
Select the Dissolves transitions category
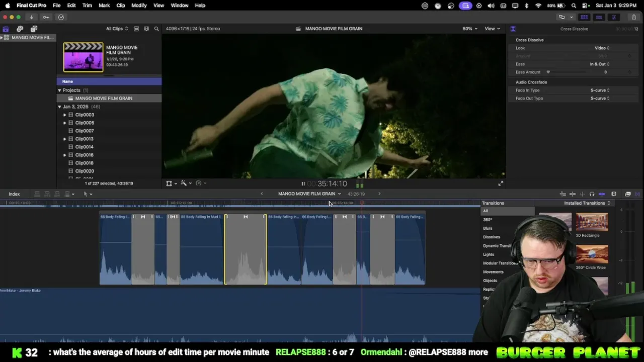tap(492, 237)
